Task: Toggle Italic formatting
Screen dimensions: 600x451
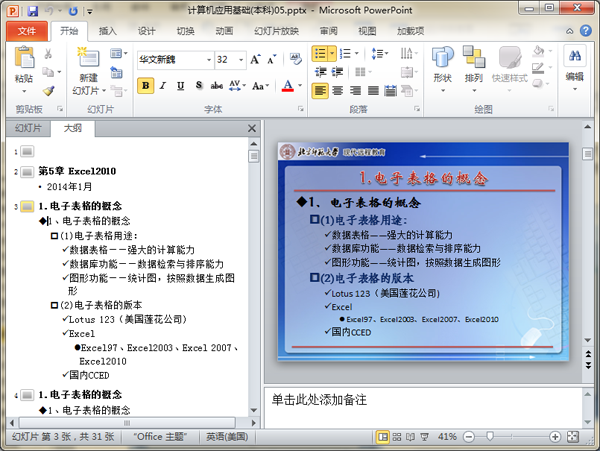Action: point(163,85)
